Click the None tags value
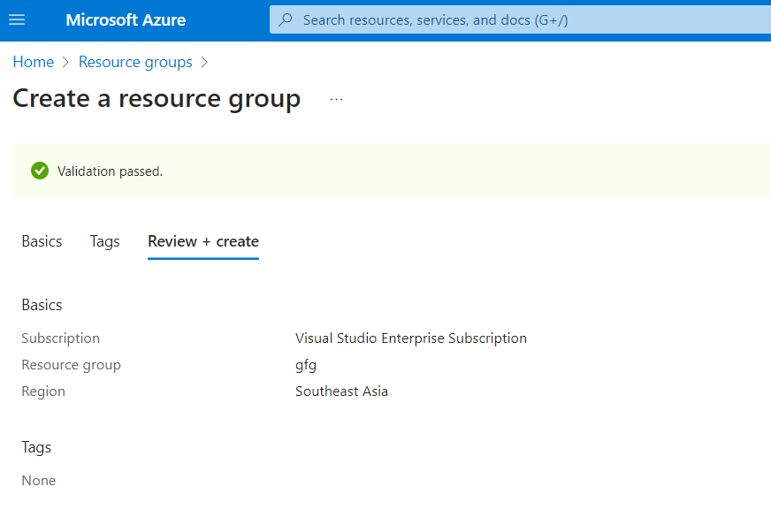The height and width of the screenshot is (532, 771). tap(39, 481)
